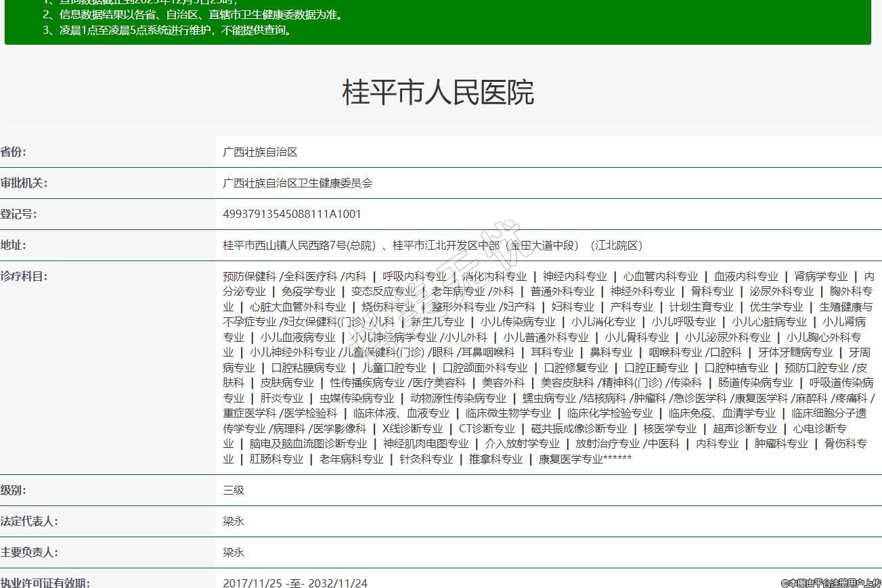The width and height of the screenshot is (882, 588).
Task: Click the address text 桂平市西山镇人民西路7号(总院)
Action: (x=299, y=246)
